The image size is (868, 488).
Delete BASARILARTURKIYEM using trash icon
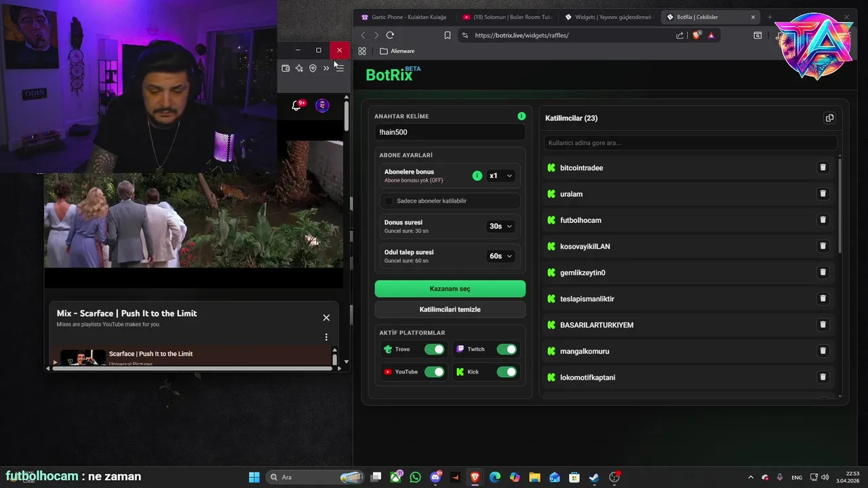pyautogui.click(x=823, y=325)
